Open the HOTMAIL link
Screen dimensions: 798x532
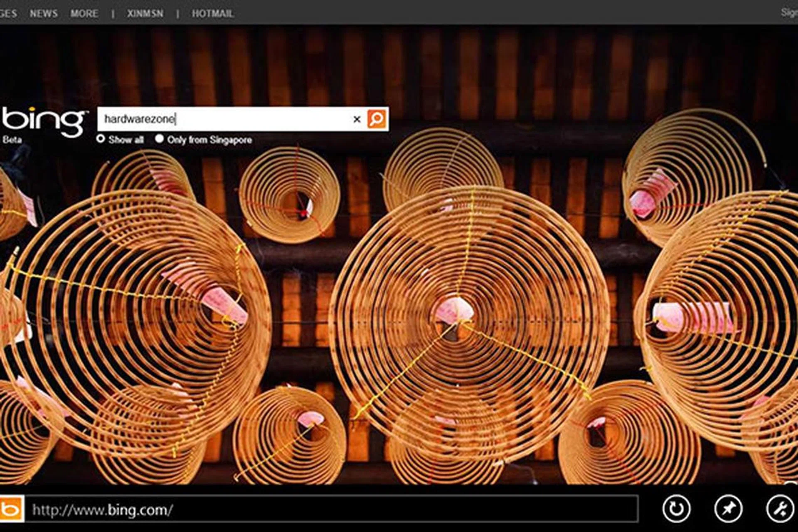point(212,14)
